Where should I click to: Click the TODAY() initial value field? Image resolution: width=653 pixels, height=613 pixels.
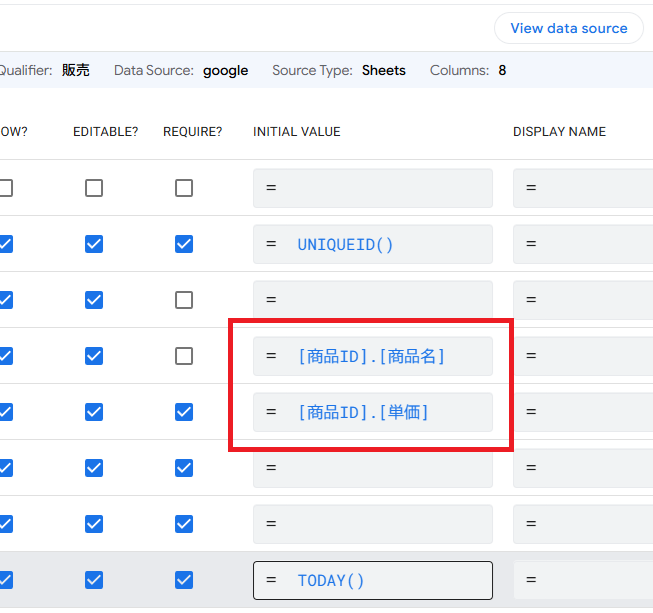click(372, 580)
